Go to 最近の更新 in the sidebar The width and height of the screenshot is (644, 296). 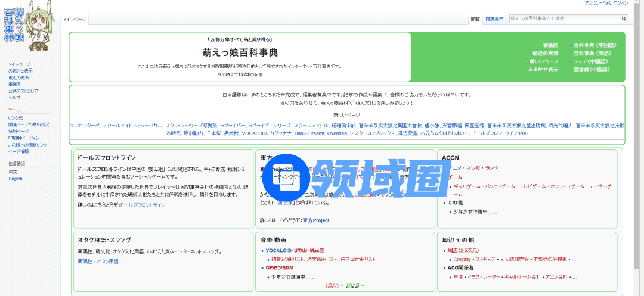tap(18, 77)
